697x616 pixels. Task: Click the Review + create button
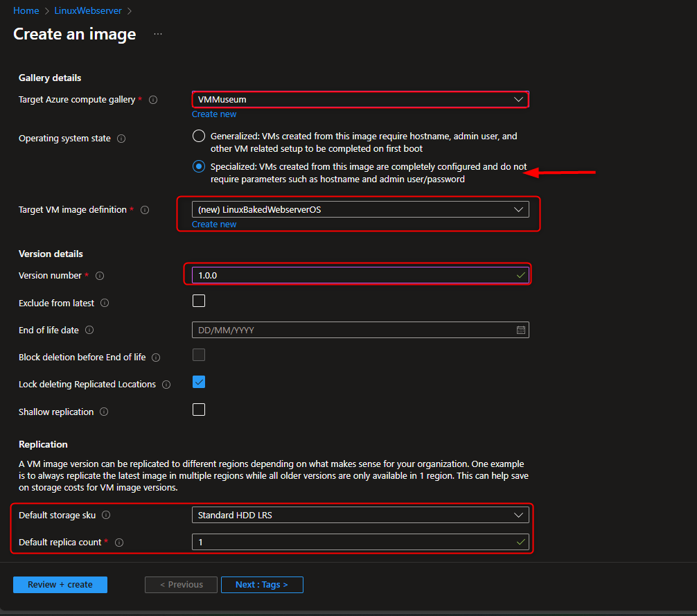point(60,584)
